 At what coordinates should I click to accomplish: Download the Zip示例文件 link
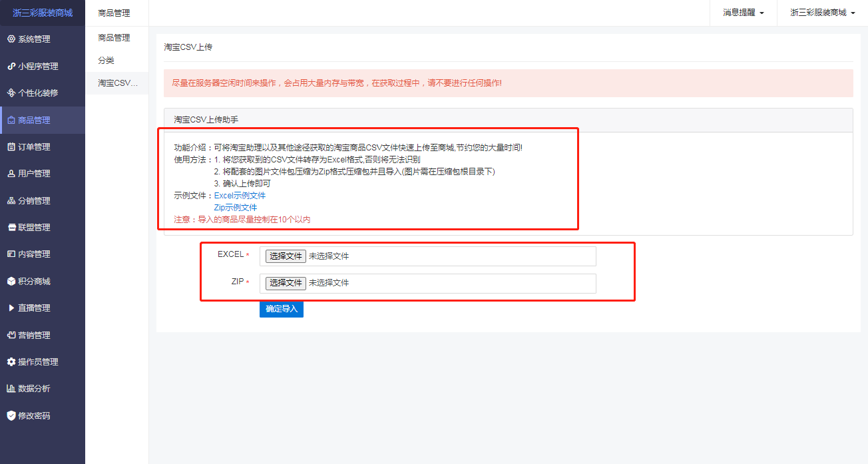[x=236, y=208]
